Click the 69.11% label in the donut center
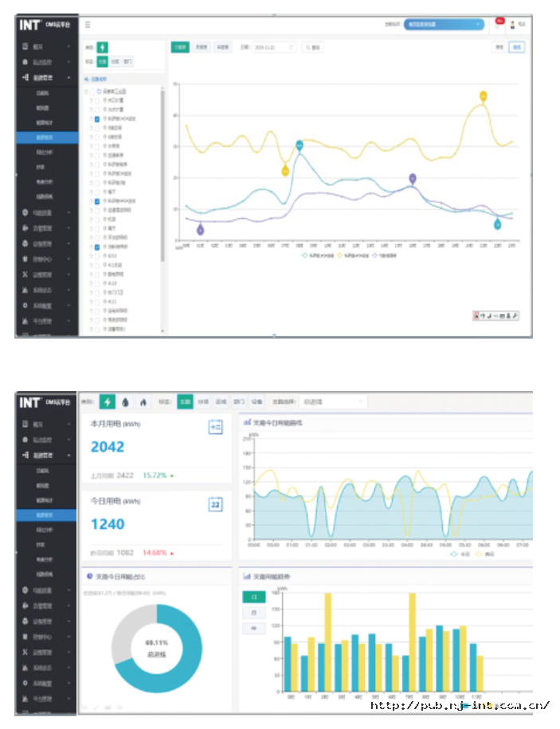This screenshot has height=729, width=560. click(x=157, y=642)
